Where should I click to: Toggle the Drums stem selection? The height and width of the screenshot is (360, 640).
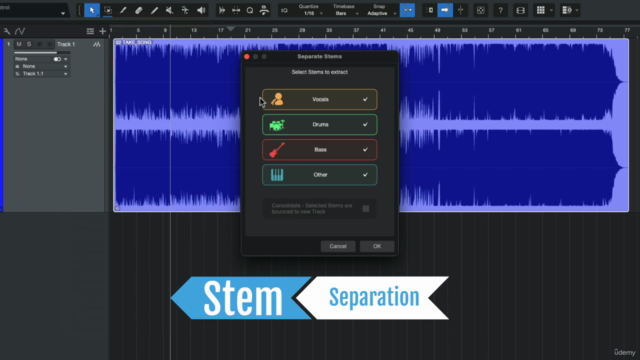[x=320, y=125]
